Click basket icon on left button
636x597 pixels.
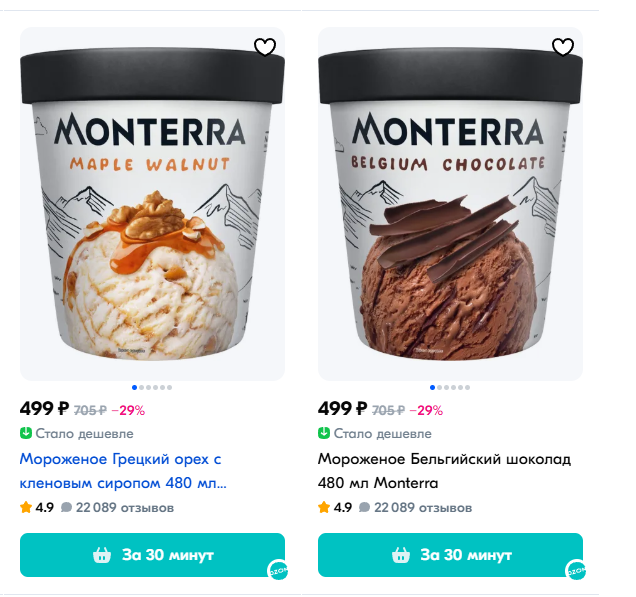[x=102, y=555]
